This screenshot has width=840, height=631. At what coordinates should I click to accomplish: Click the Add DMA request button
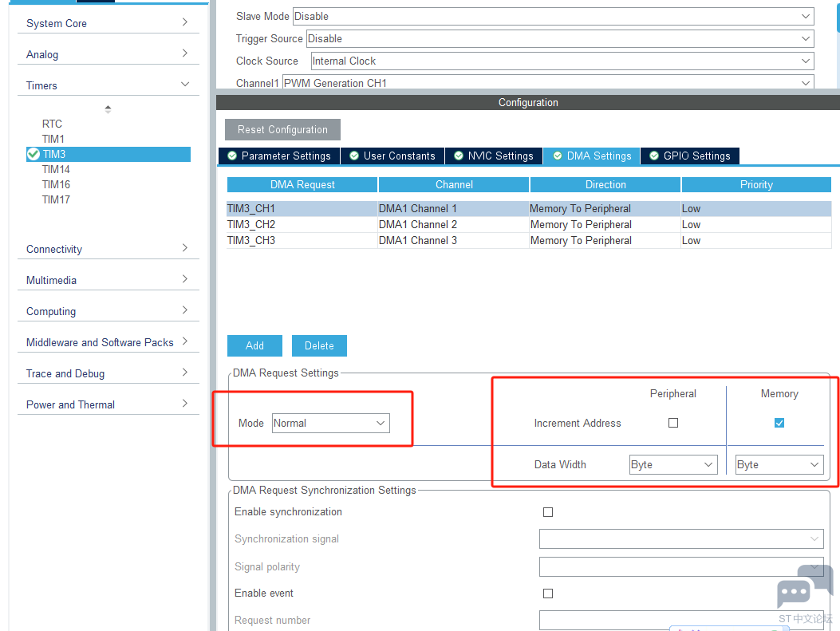(254, 346)
